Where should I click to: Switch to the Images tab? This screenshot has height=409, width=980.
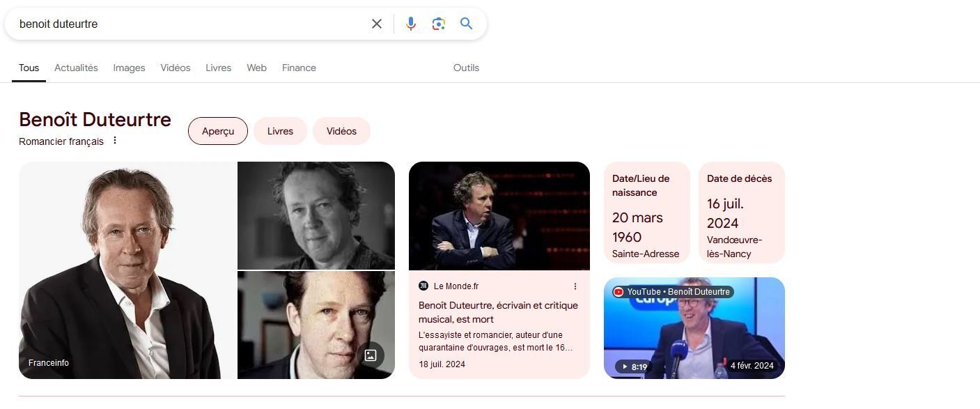[129, 68]
